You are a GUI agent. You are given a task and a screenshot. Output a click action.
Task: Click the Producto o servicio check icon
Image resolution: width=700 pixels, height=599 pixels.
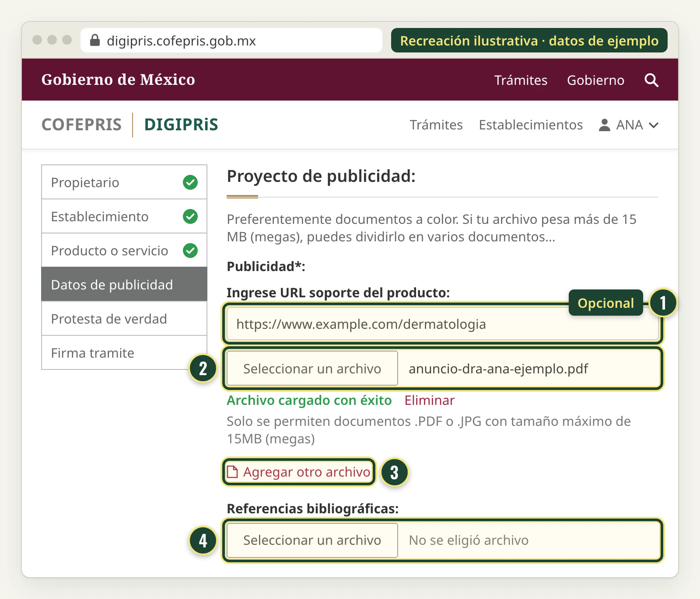click(190, 251)
